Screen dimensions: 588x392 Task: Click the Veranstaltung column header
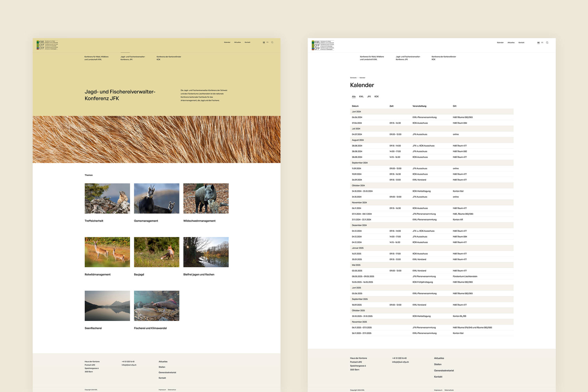coord(419,106)
